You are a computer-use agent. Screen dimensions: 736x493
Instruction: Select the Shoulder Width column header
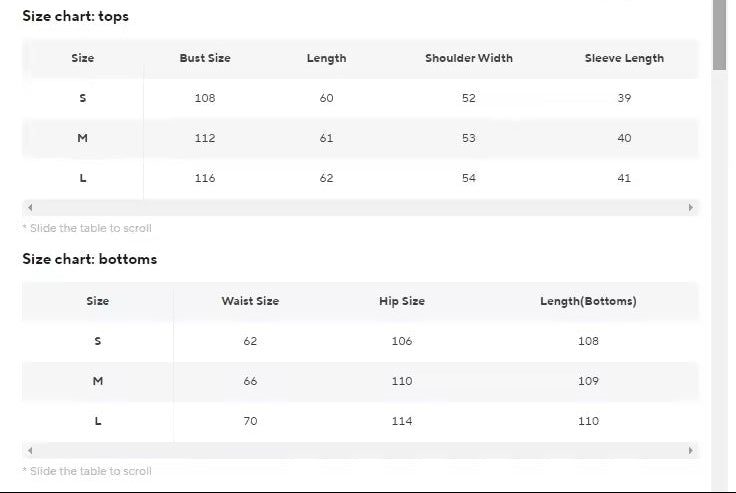point(468,58)
